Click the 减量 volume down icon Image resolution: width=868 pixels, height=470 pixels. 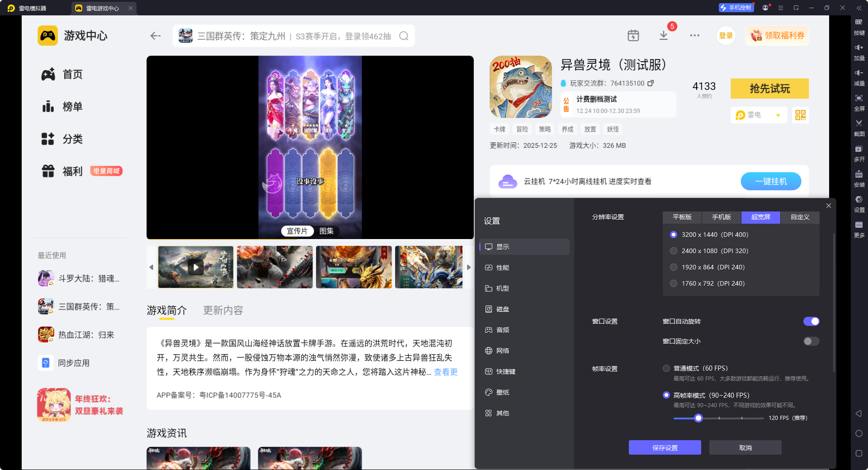tap(859, 77)
